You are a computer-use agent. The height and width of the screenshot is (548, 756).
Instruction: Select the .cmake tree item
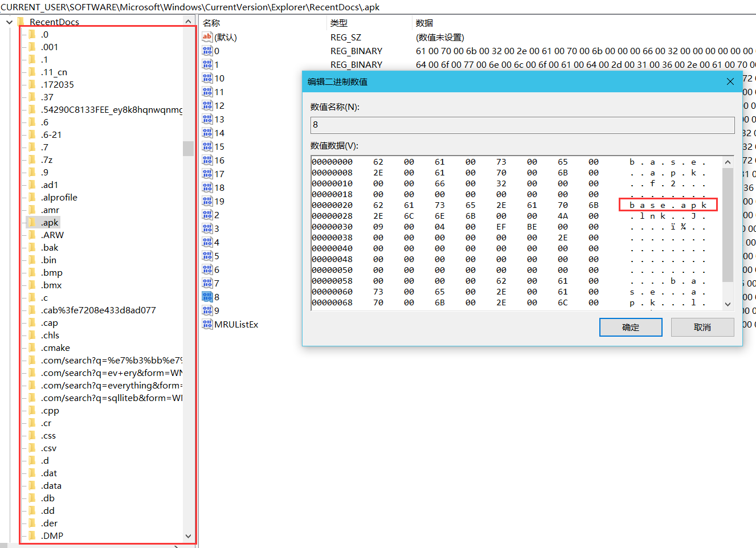pyautogui.click(x=55, y=348)
